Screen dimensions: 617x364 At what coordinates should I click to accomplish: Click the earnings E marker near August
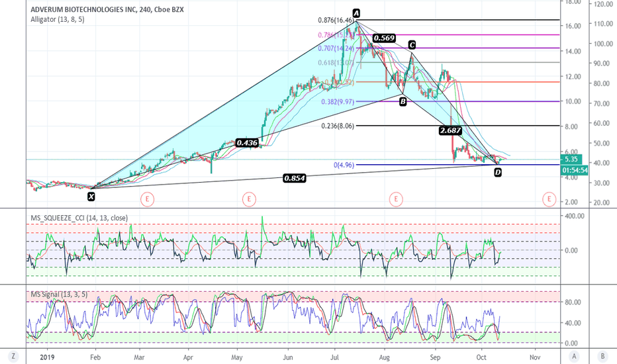coord(396,199)
